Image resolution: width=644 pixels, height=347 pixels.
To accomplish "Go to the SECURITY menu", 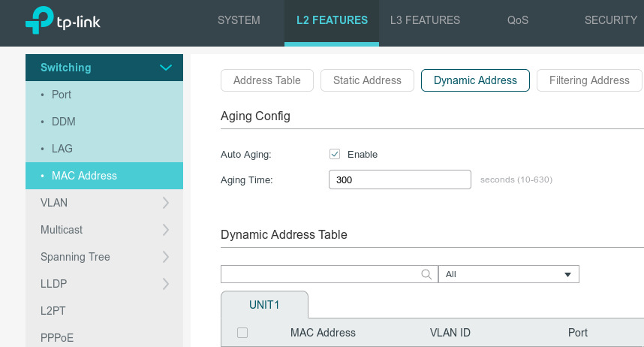I will 610,20.
